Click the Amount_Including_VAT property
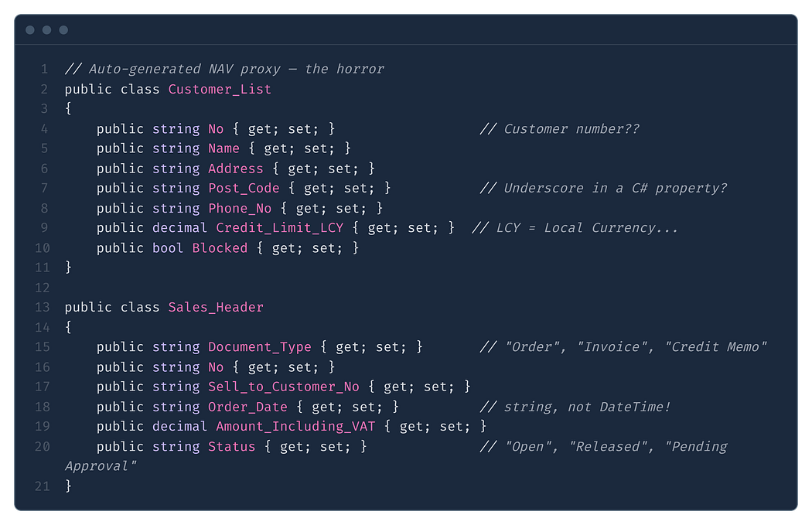This screenshot has height=525, width=812. 295,426
